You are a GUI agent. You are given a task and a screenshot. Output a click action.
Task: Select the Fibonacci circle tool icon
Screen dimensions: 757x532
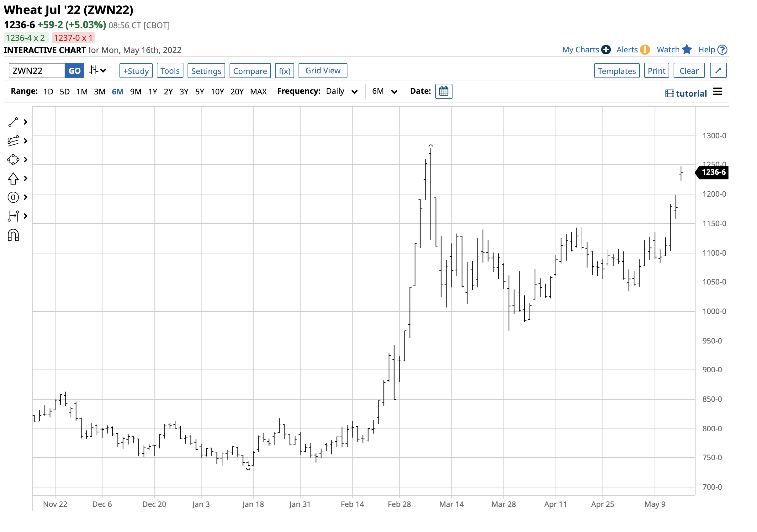click(13, 197)
